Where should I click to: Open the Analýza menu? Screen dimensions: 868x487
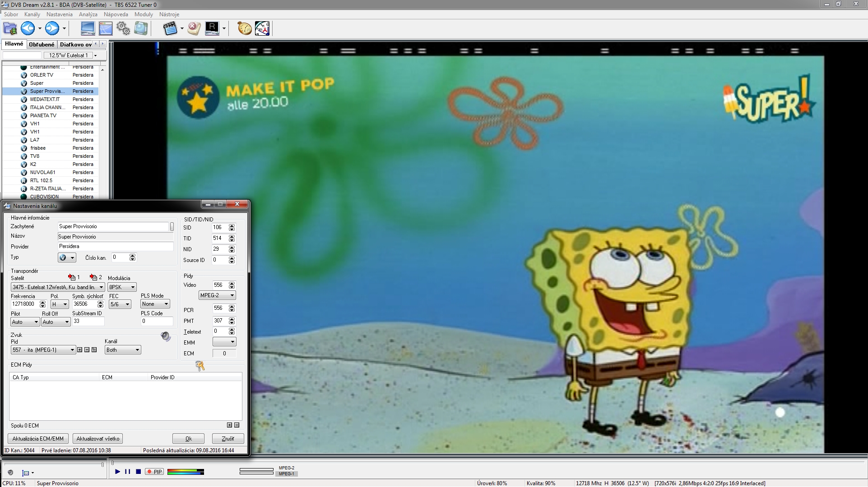pyautogui.click(x=88, y=14)
